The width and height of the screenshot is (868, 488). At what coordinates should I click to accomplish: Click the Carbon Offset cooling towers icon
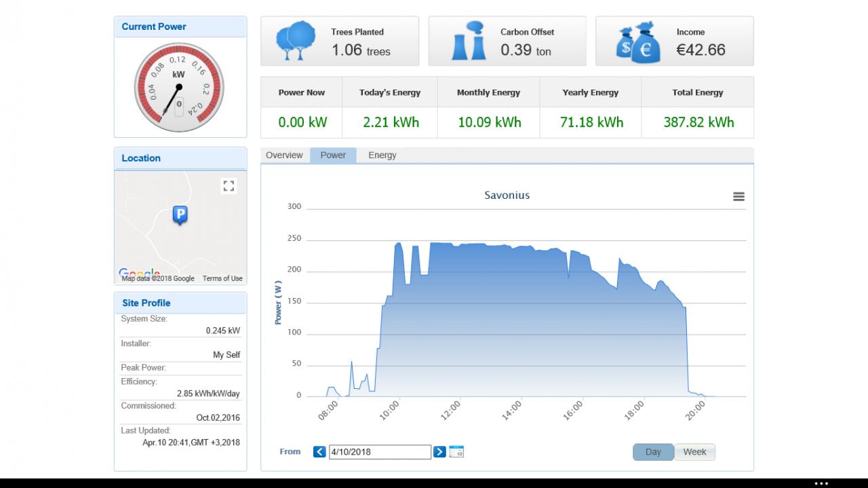coord(469,41)
